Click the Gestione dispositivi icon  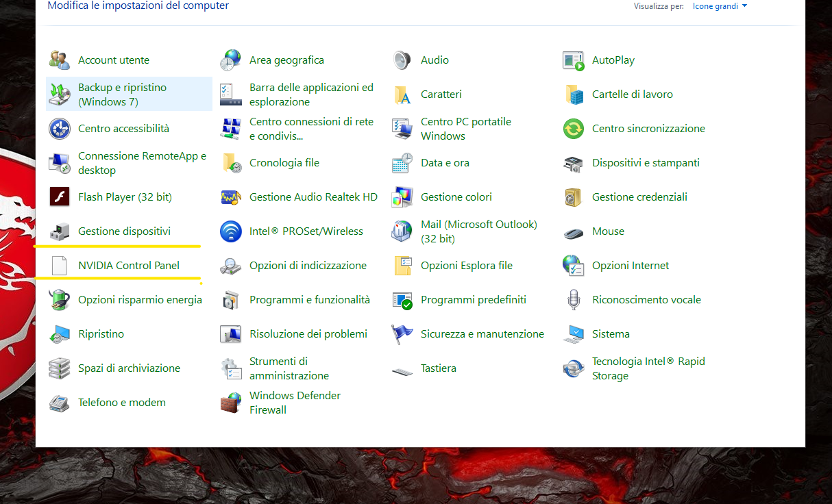click(x=60, y=231)
